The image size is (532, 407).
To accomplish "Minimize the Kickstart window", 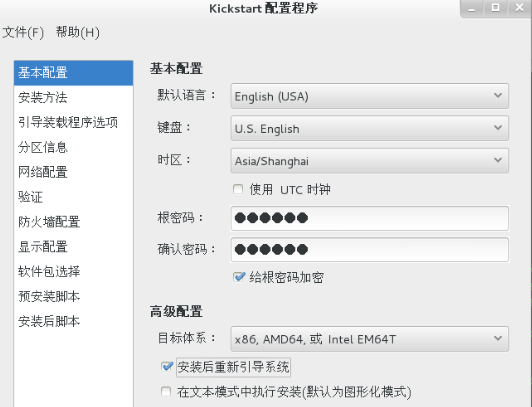I will pyautogui.click(x=471, y=8).
